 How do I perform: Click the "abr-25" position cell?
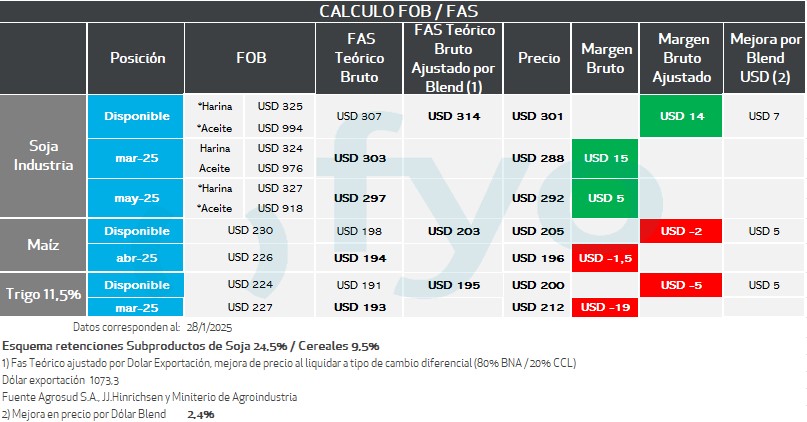pyautogui.click(x=137, y=258)
